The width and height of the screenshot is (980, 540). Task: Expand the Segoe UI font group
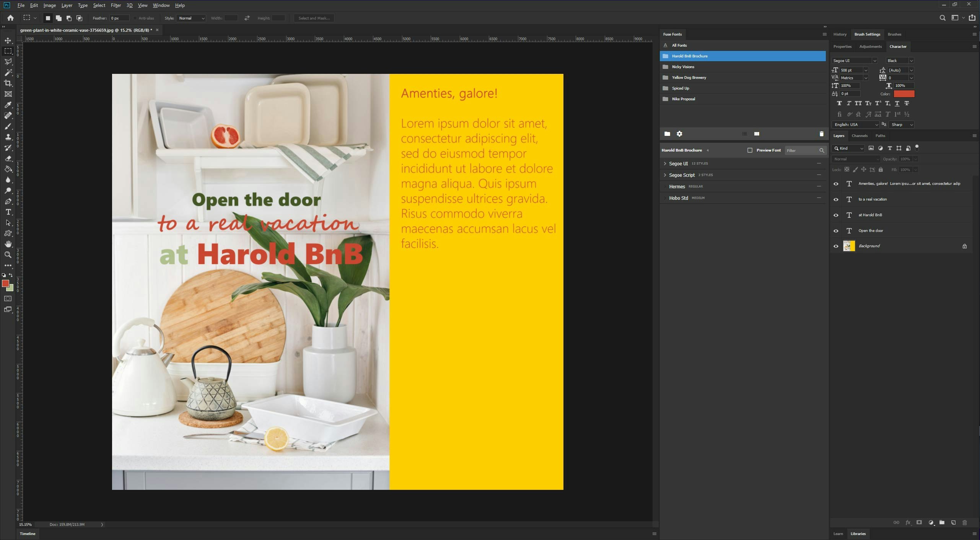665,163
